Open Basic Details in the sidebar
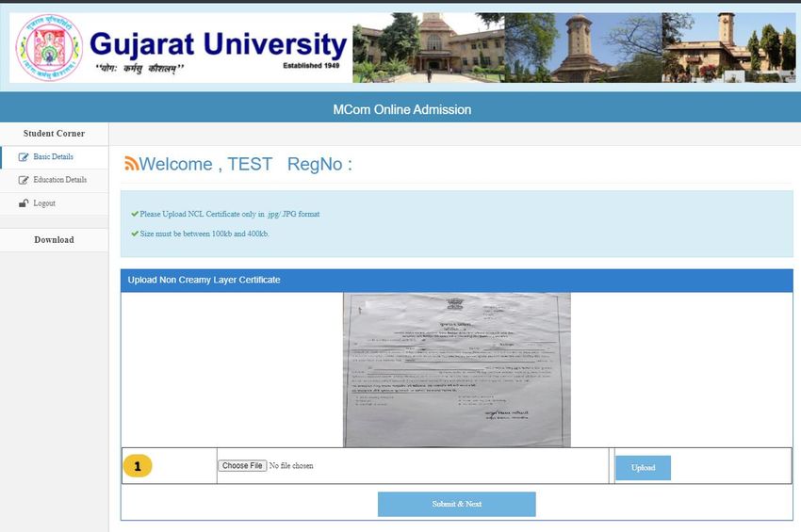This screenshot has width=801, height=532. click(x=53, y=156)
